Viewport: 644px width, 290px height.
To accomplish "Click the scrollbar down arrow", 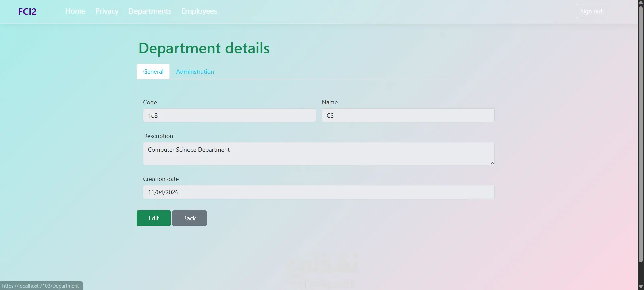I will click(x=641, y=287).
